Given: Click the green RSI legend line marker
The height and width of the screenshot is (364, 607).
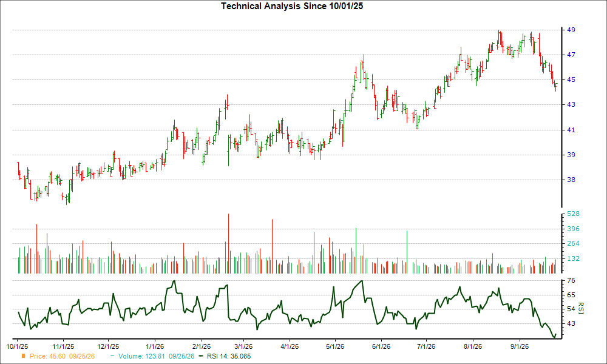Looking at the screenshot, I should tap(200, 356).
